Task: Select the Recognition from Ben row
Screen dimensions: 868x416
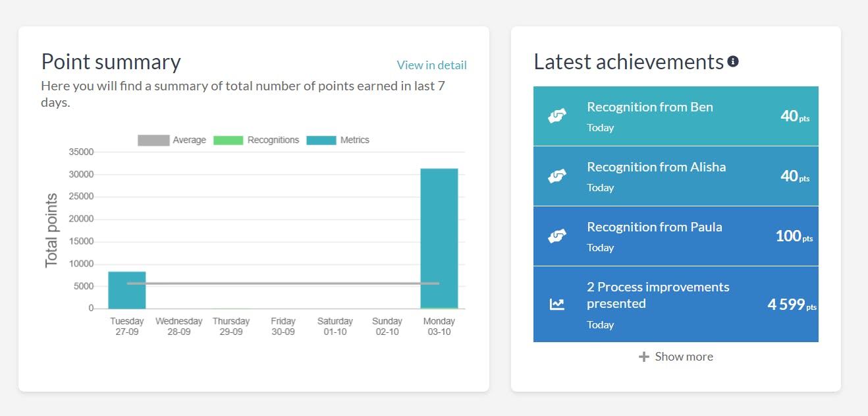Action: [676, 116]
